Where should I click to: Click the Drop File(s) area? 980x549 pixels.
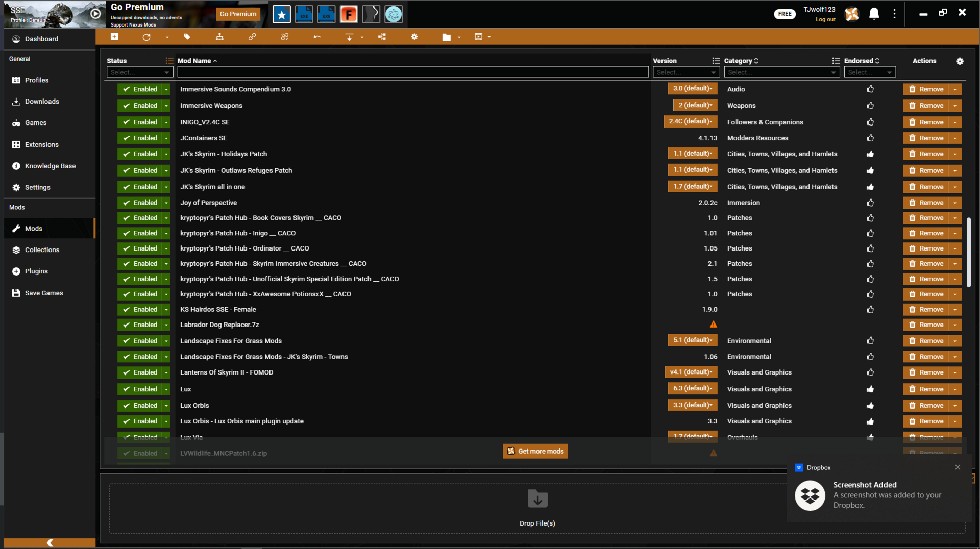537,508
